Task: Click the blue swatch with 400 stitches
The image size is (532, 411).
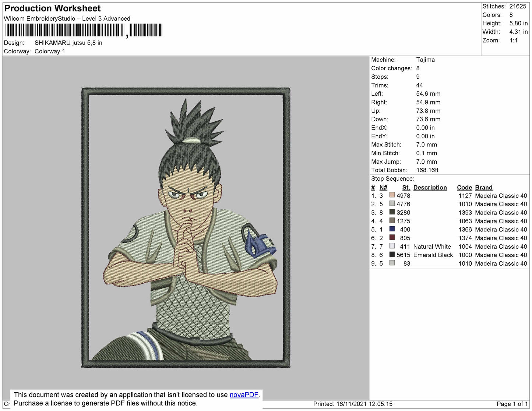Action: 392,229
